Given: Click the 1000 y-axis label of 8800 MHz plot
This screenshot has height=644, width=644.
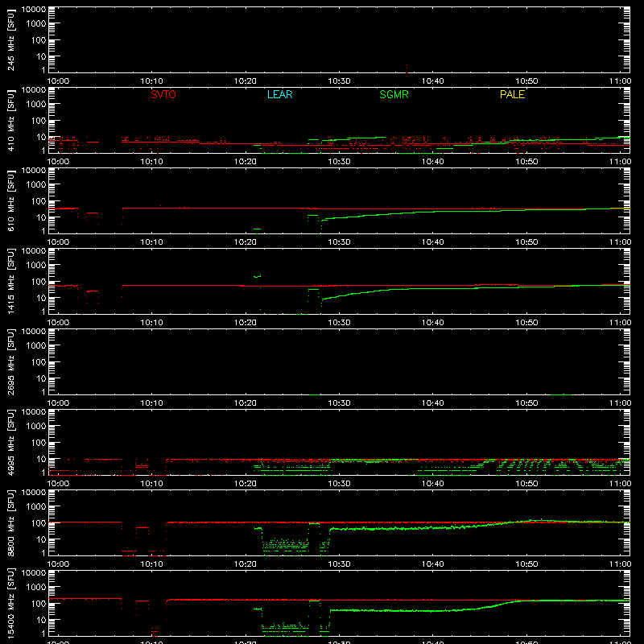Looking at the screenshot, I should [x=36, y=507].
